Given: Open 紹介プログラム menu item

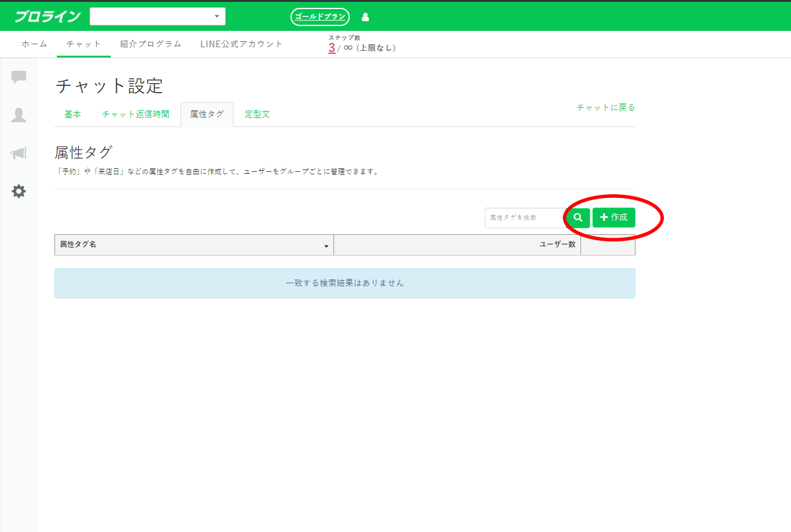Looking at the screenshot, I should tap(151, 44).
